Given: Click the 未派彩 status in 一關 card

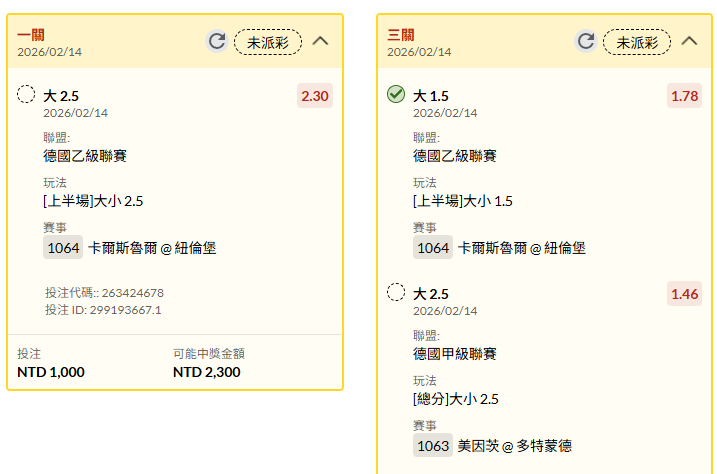Looking at the screenshot, I should [x=268, y=42].
